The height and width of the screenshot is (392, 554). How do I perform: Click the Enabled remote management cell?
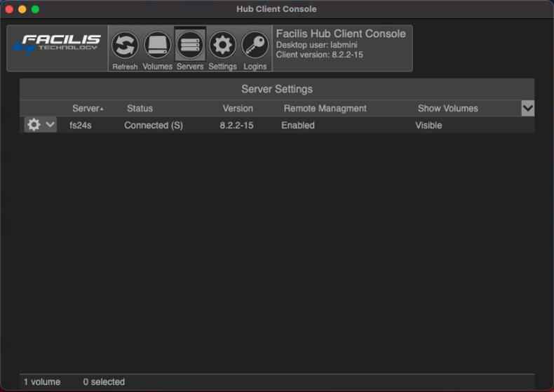pos(298,126)
